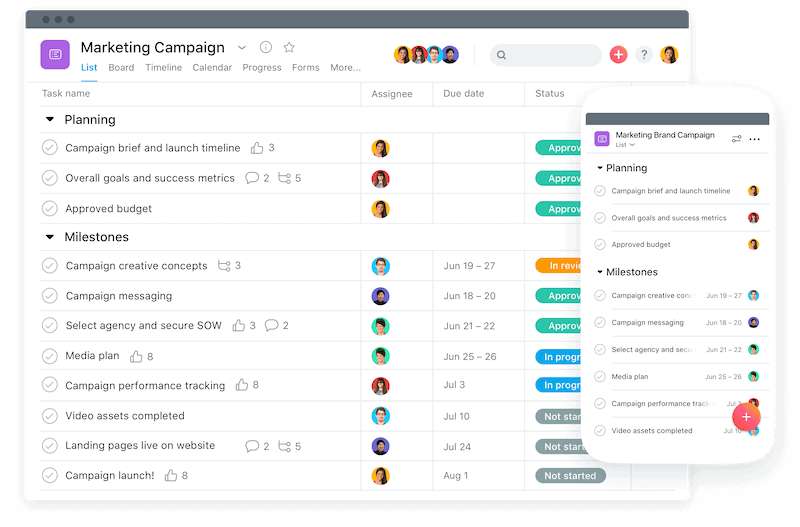Collapse the Milestones section
800x527 pixels.
pyautogui.click(x=49, y=237)
